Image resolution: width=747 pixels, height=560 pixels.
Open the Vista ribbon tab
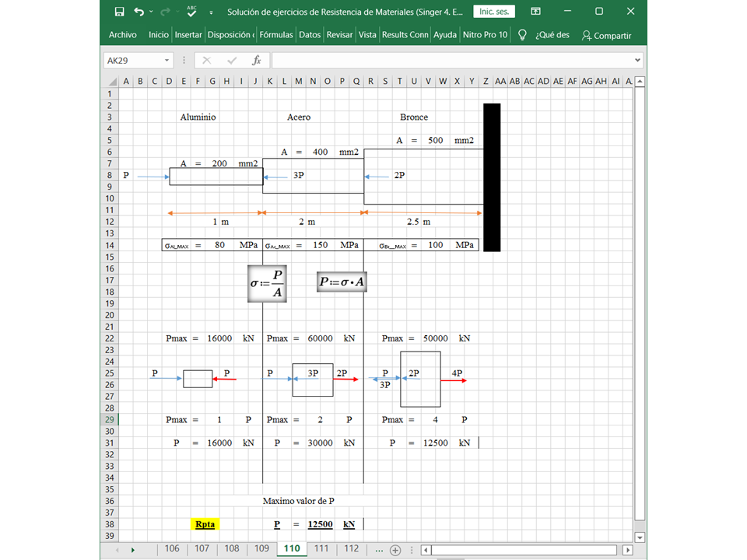pos(367,35)
